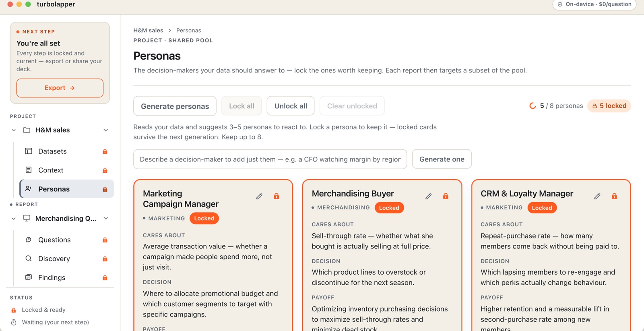
Task: Edit Merchandising Buyer persona pencil icon
Action: point(428,196)
